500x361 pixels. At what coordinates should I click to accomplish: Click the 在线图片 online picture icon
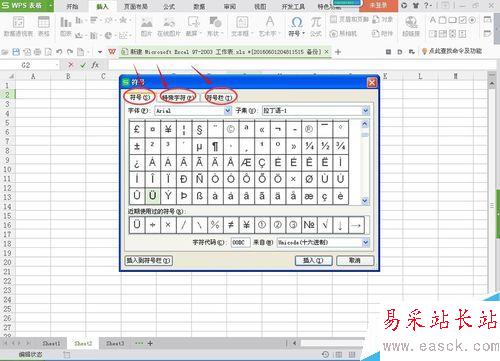coord(169,23)
